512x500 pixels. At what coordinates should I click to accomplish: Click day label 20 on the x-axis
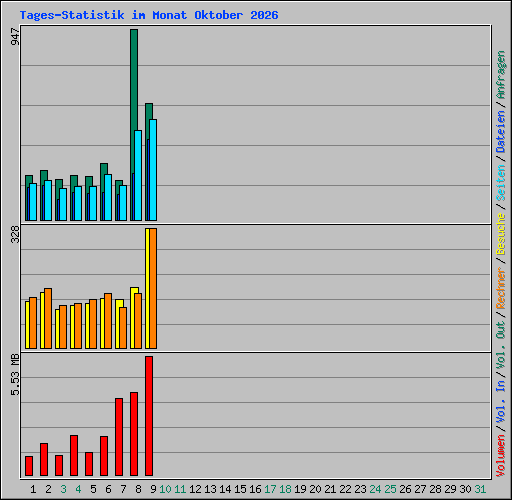[315, 489]
